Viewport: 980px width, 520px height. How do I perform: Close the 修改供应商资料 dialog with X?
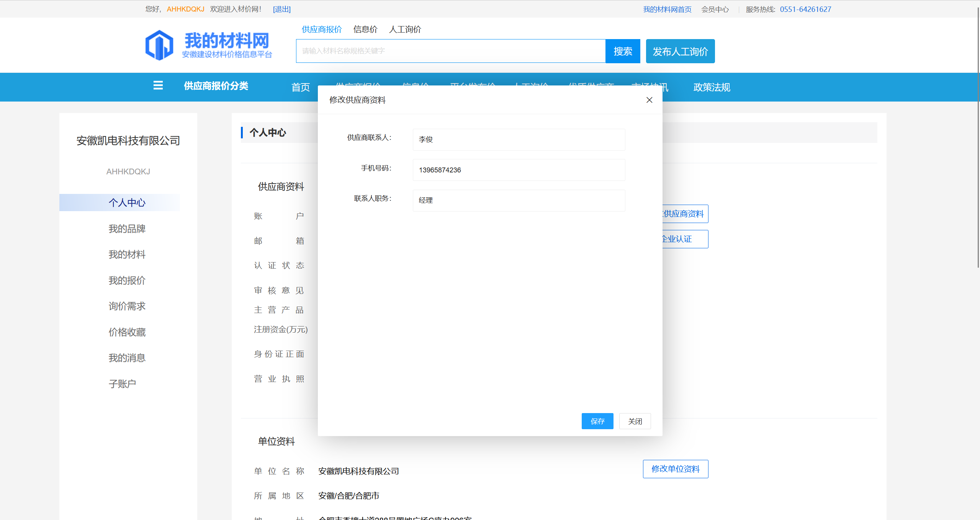(649, 100)
